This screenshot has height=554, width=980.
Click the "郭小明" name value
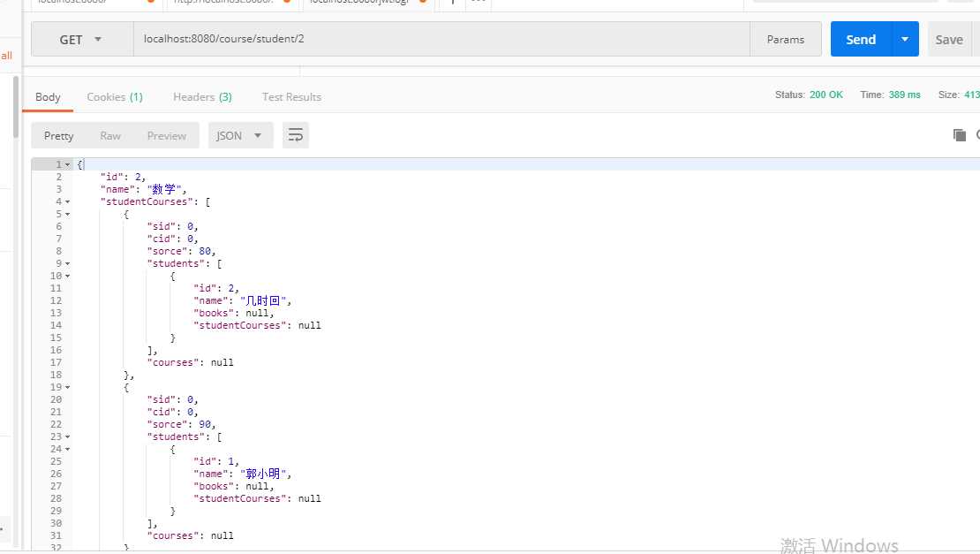point(263,474)
